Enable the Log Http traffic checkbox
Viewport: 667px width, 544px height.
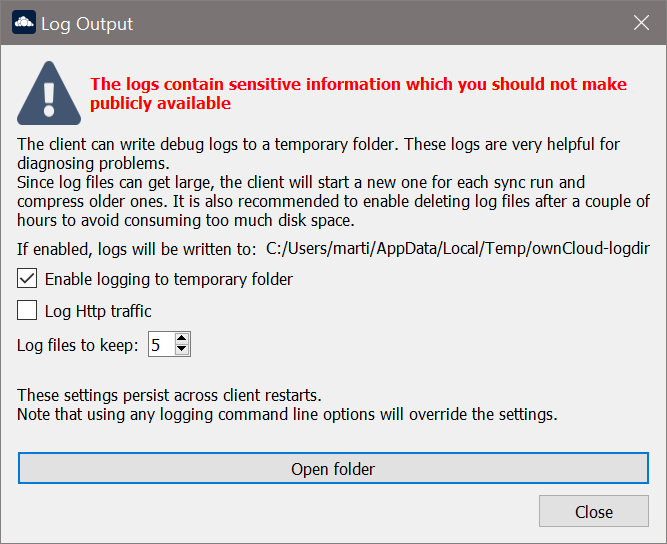[28, 311]
